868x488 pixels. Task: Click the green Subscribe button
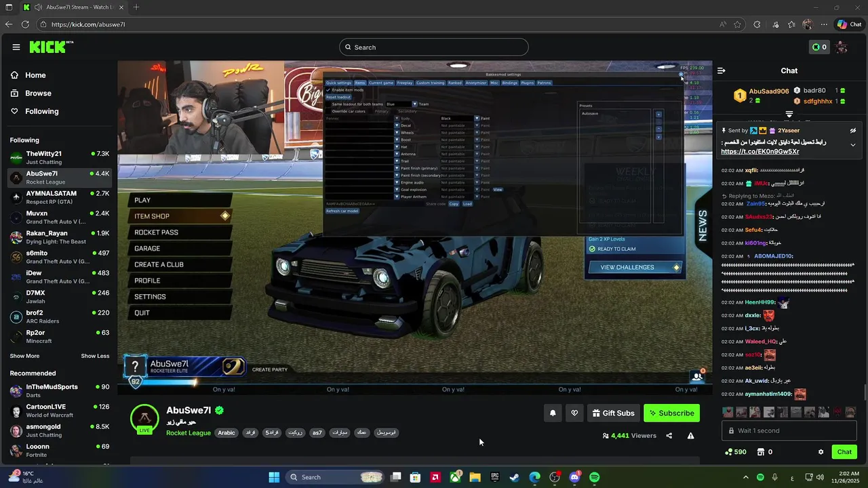coord(671,413)
